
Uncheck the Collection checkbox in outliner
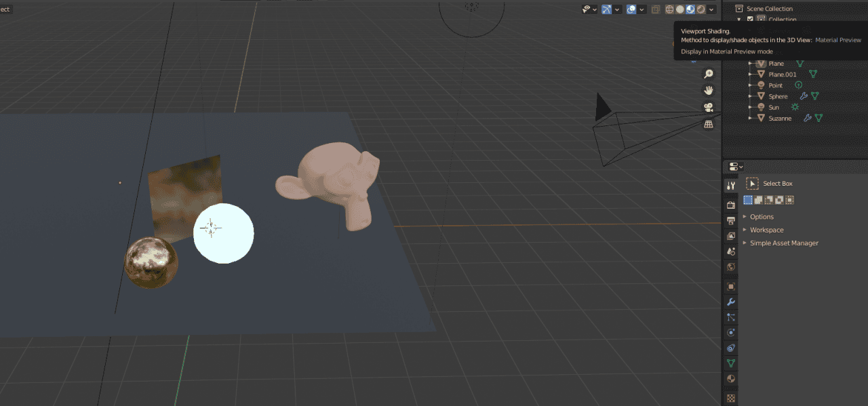coord(749,20)
